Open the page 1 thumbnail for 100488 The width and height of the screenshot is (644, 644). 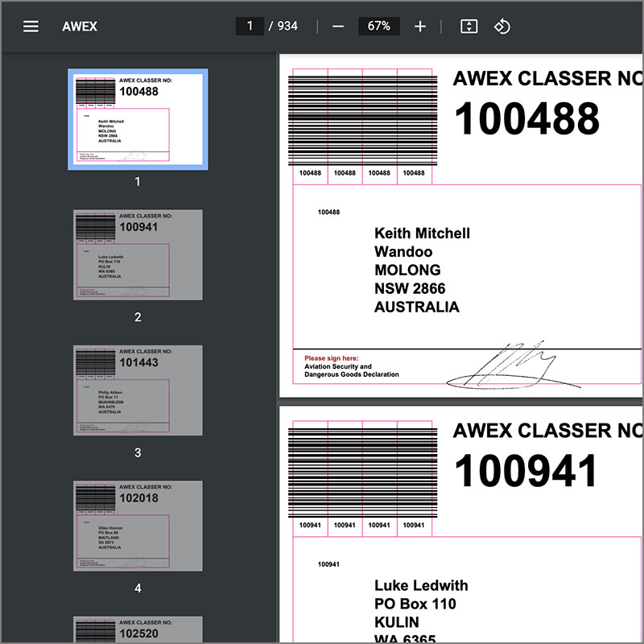138,118
